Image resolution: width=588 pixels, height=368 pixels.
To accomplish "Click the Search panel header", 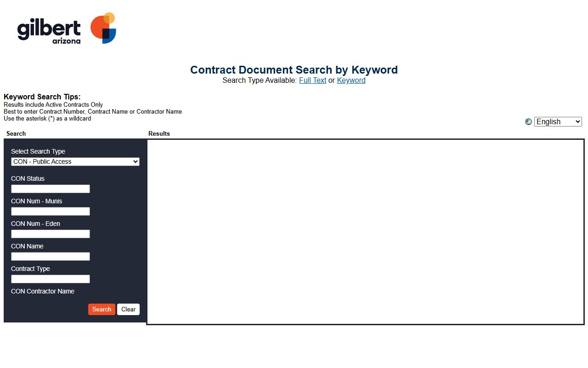I will (16, 133).
